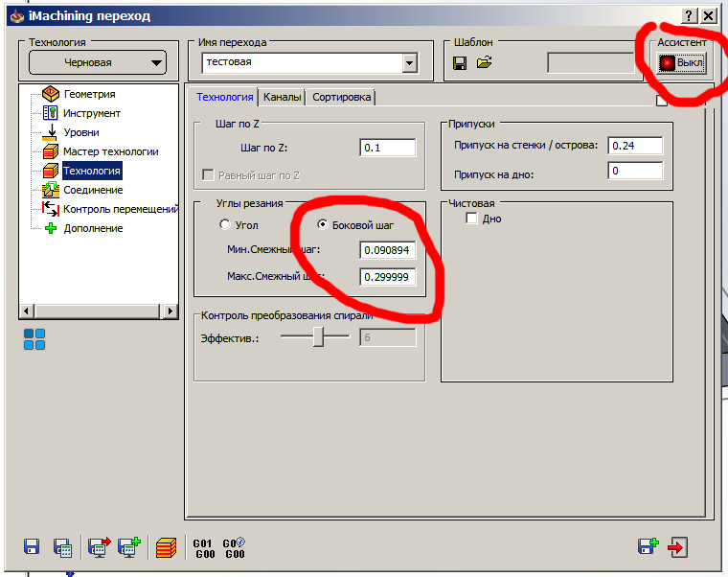Click the Save and Calculate icon

(62, 547)
